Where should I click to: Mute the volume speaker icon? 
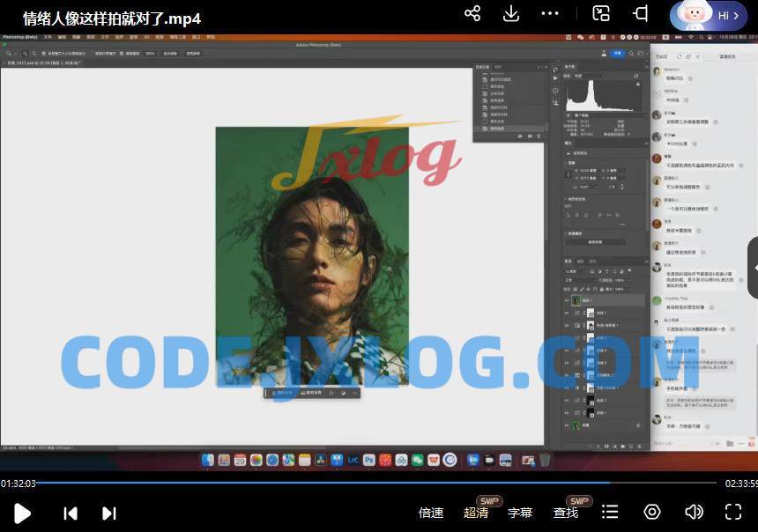point(694,512)
